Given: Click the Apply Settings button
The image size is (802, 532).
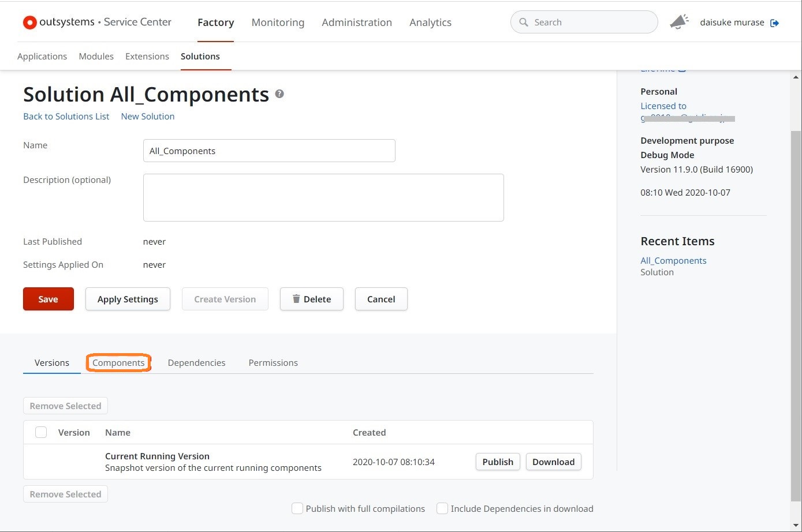Looking at the screenshot, I should pos(128,299).
